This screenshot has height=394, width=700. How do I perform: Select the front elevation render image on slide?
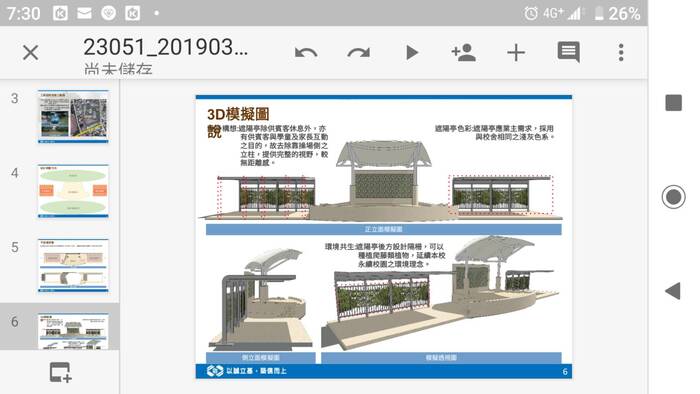380,181
